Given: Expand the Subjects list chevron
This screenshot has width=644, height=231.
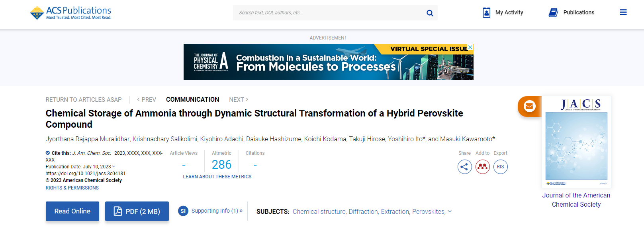Looking at the screenshot, I should [450, 211].
